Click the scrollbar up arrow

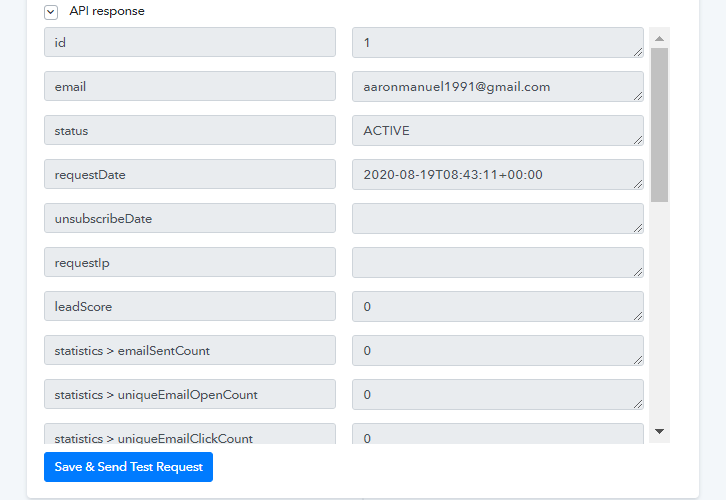click(x=659, y=39)
